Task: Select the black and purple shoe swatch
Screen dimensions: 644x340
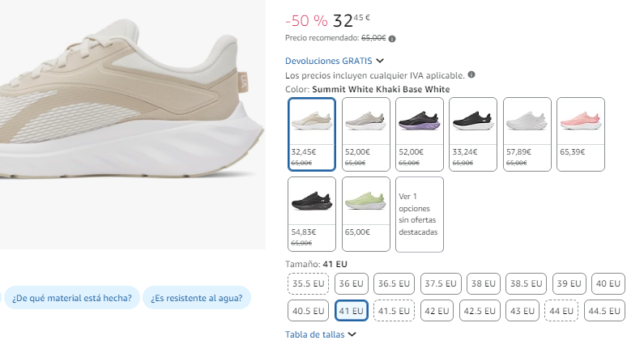Action: pyautogui.click(x=420, y=134)
